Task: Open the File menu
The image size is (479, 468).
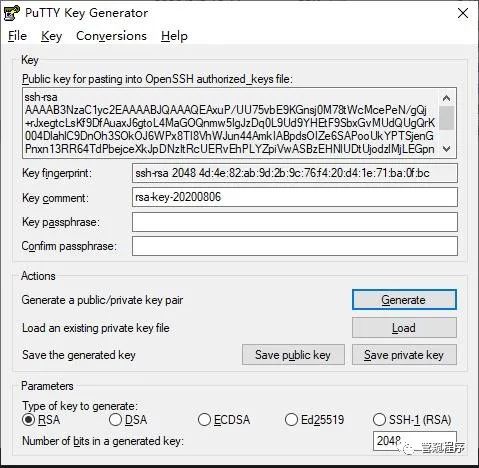Action: (x=17, y=36)
